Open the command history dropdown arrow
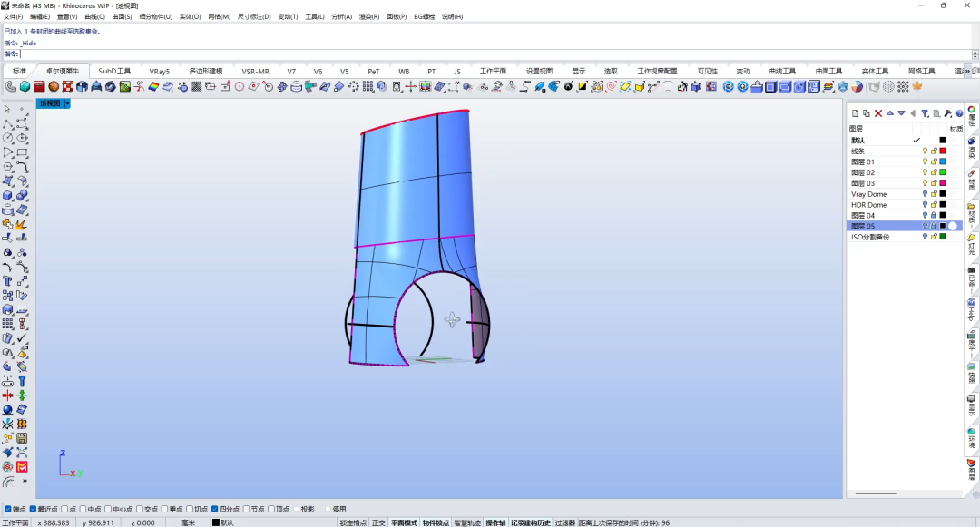The height and width of the screenshot is (527, 980). (975, 54)
